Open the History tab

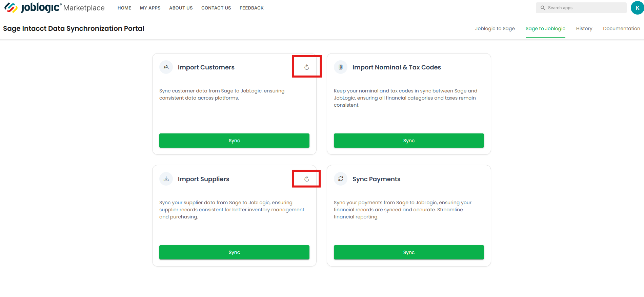click(x=584, y=28)
